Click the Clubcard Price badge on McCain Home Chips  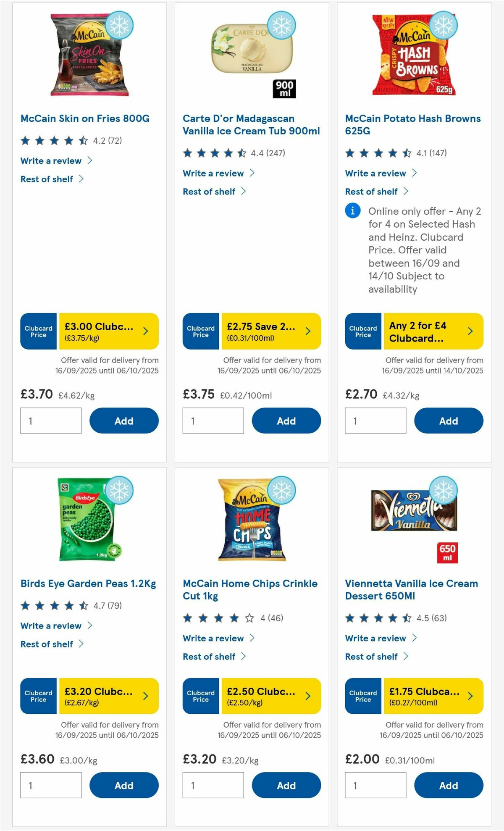click(200, 696)
